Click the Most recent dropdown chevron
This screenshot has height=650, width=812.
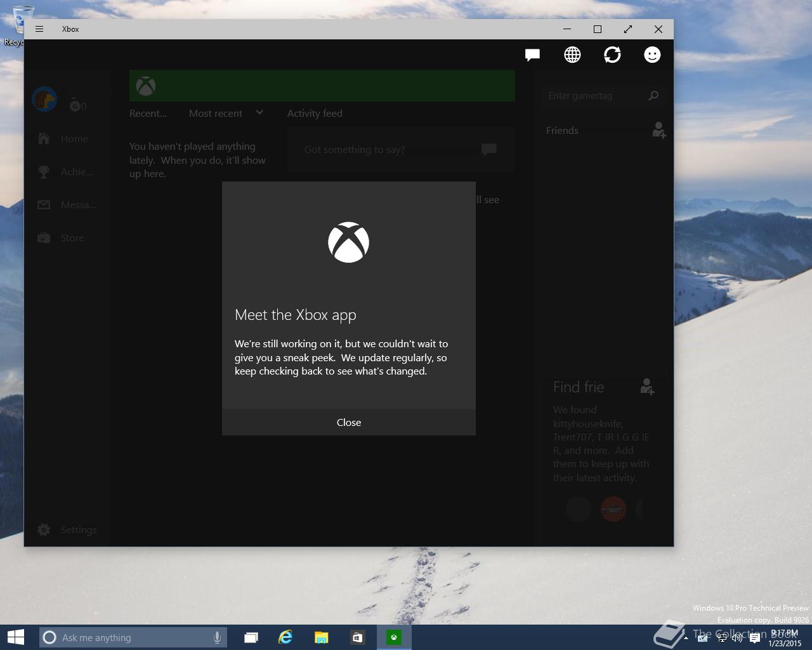tap(259, 112)
